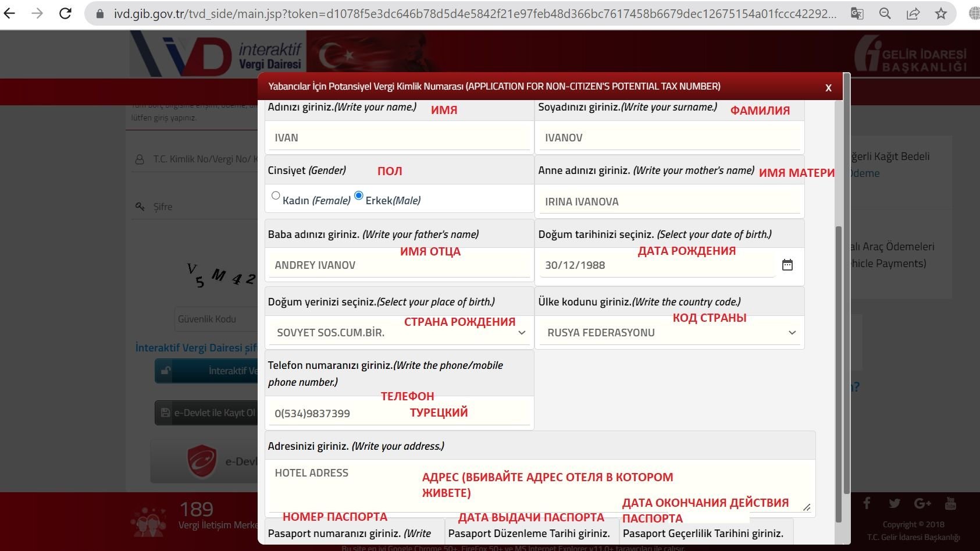Open İnteraktif Vergi Dairesi şifre link
The width and height of the screenshot is (980, 551).
click(196, 347)
